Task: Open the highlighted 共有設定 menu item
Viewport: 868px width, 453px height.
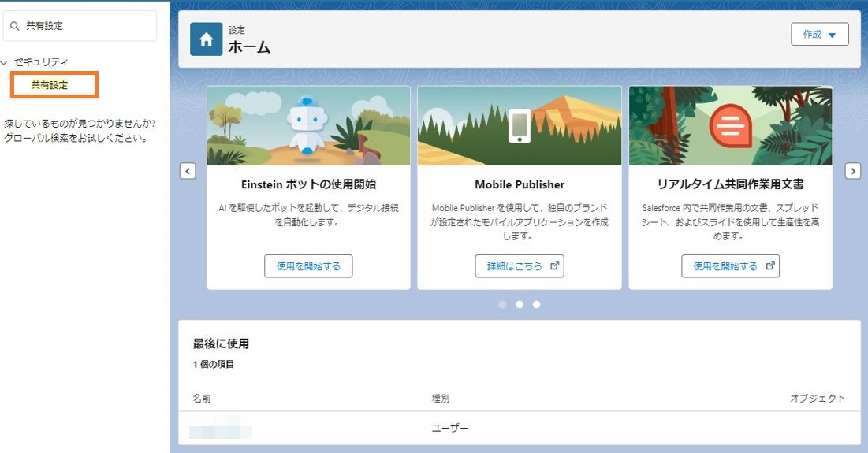Action: click(x=49, y=85)
